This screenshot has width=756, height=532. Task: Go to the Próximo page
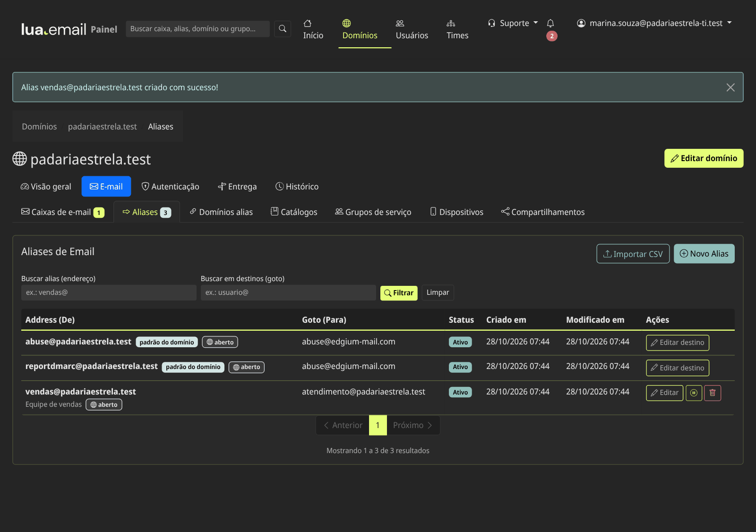point(413,425)
